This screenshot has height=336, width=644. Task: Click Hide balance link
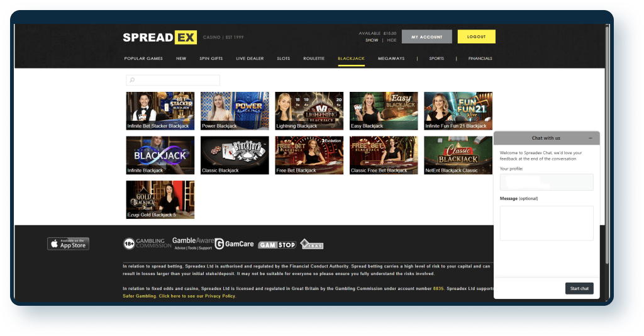point(392,40)
